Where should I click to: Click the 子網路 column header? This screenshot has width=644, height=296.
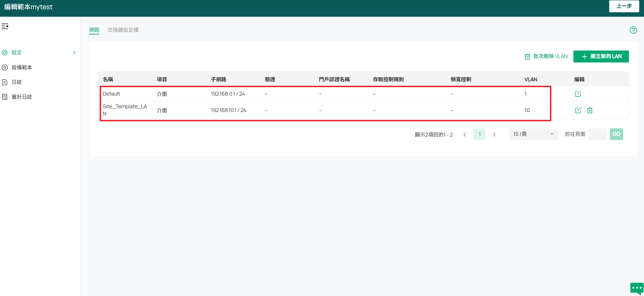click(x=218, y=79)
